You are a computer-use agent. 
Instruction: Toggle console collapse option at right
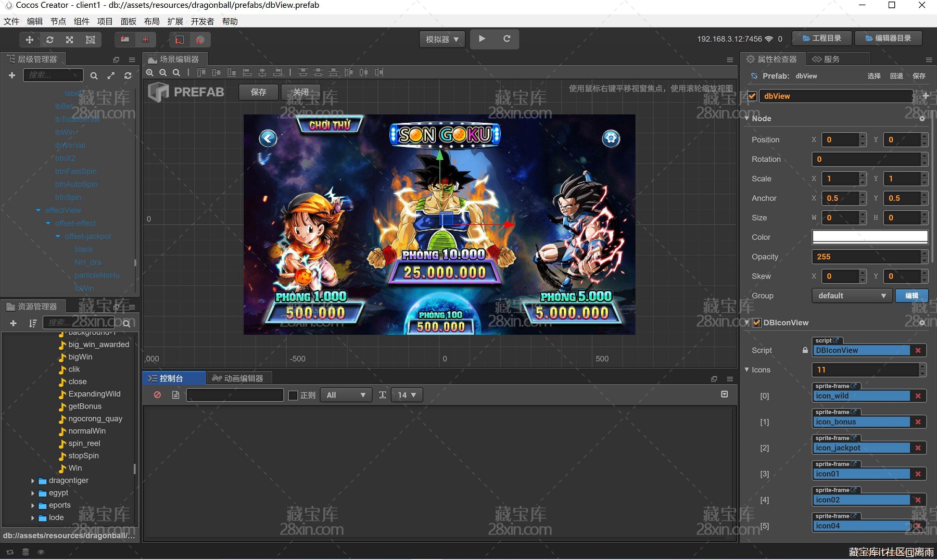(x=724, y=394)
